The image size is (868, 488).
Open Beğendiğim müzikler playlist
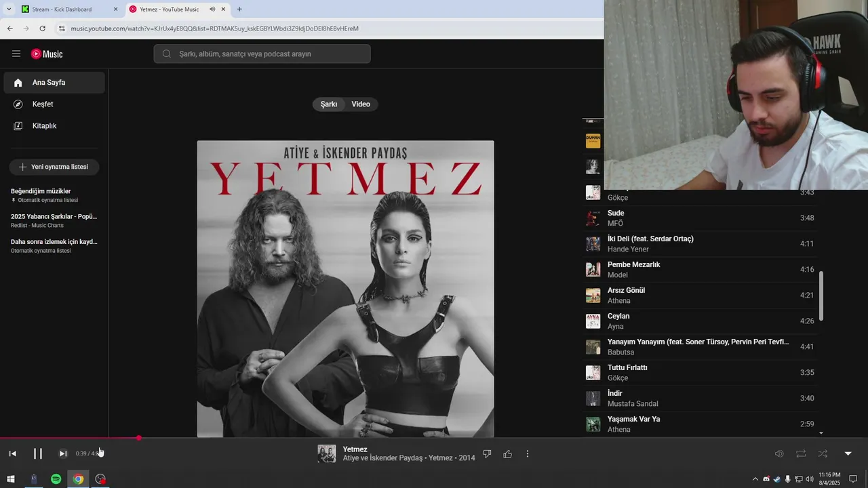tap(54, 195)
